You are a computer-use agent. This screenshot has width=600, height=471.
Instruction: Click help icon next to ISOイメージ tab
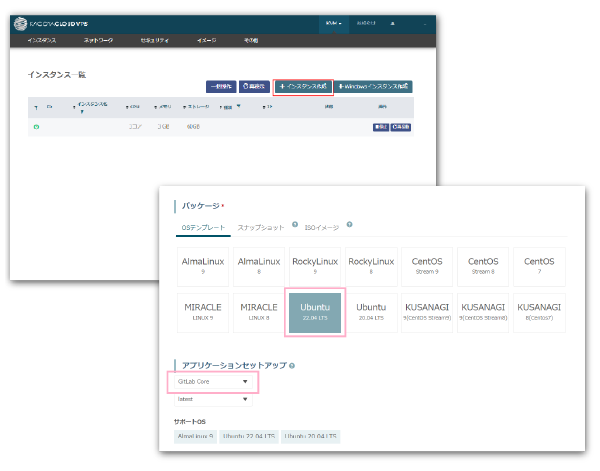coord(349,225)
